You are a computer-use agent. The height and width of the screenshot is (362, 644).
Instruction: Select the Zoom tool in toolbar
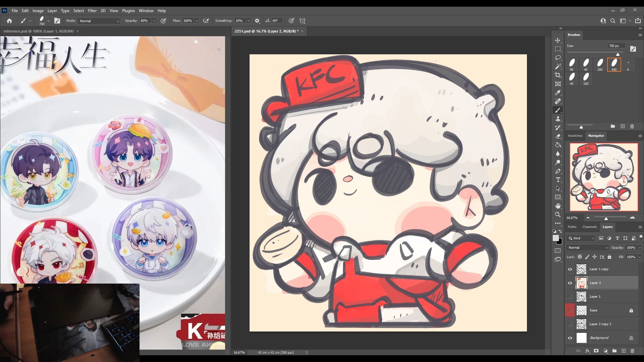(558, 215)
